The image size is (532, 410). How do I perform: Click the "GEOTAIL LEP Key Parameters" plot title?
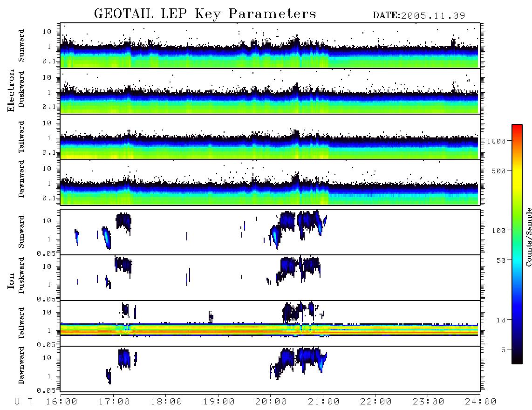coord(205,14)
